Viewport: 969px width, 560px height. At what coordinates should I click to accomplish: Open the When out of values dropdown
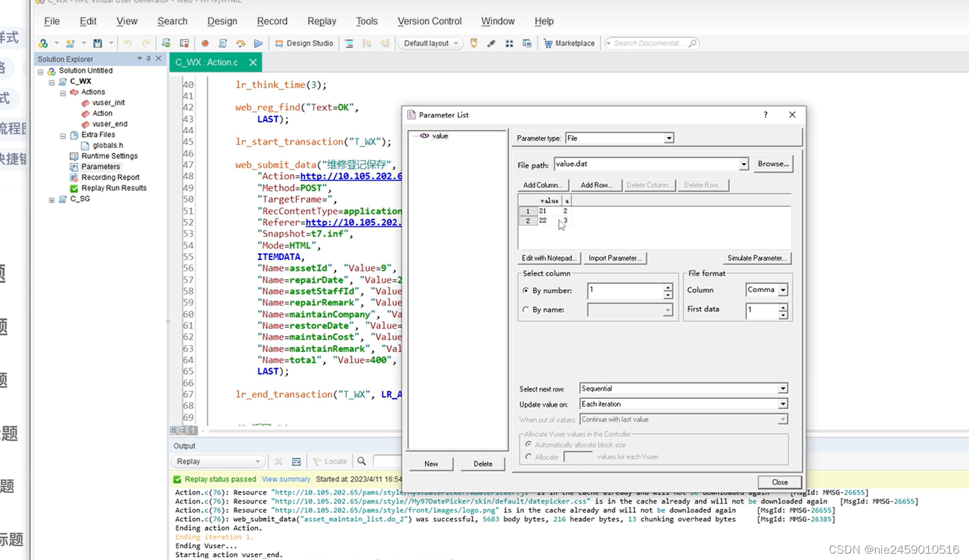(783, 419)
